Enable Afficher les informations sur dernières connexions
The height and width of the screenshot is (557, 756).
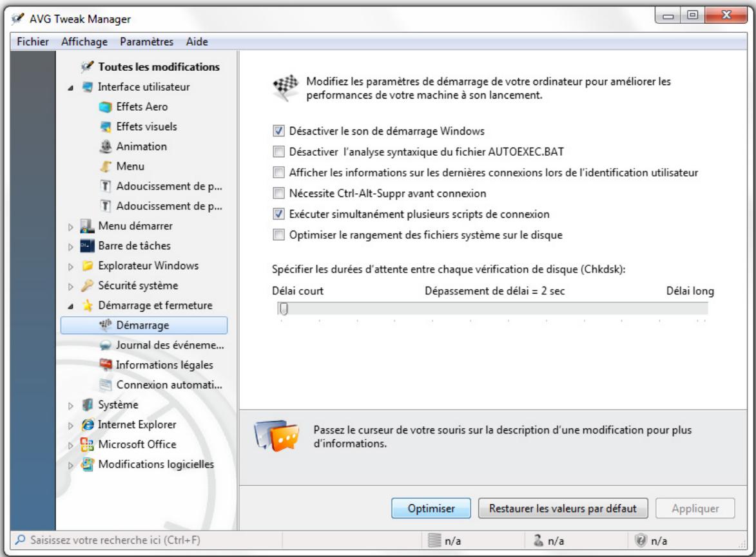[278, 173]
